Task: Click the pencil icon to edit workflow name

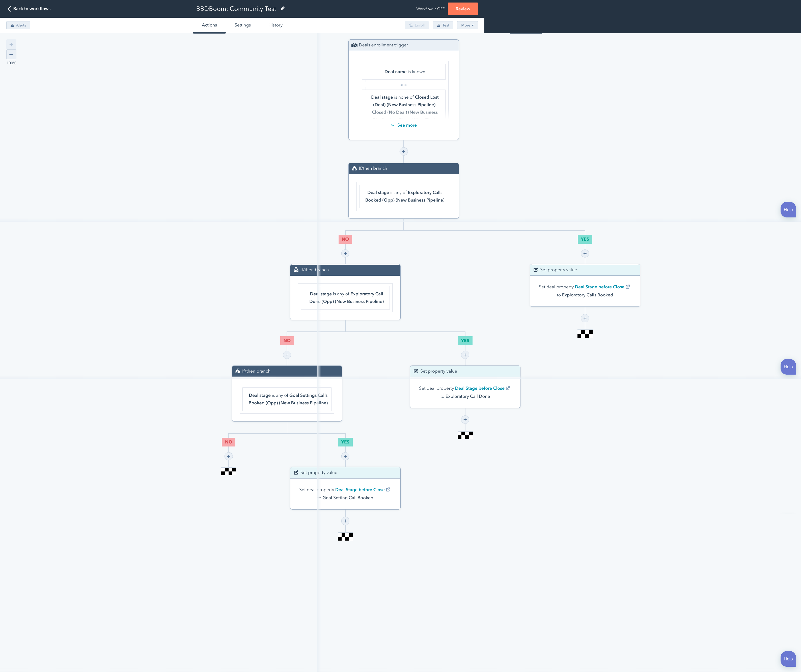Action: point(283,8)
